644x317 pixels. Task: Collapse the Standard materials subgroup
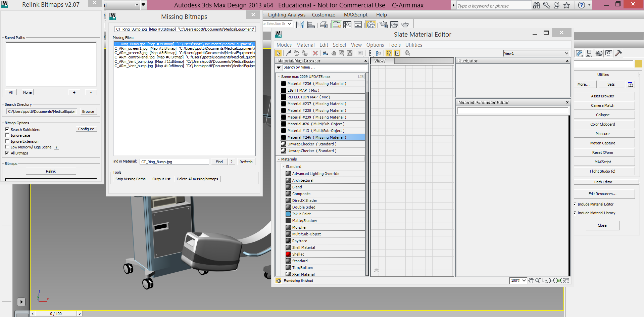[283, 167]
